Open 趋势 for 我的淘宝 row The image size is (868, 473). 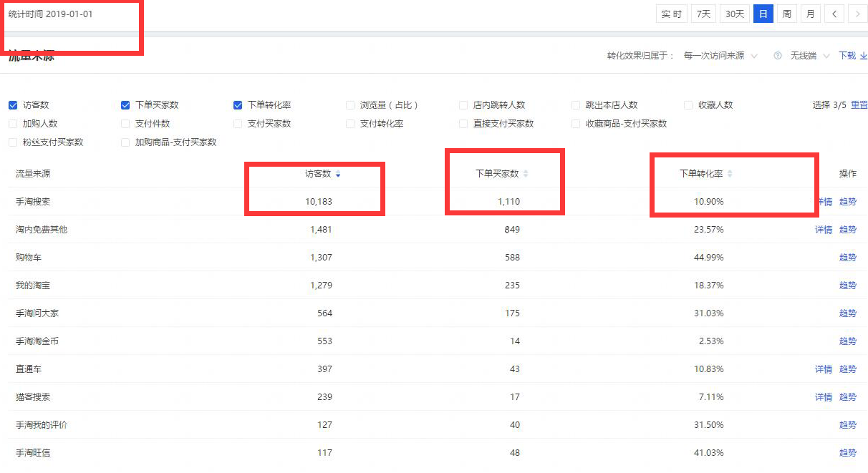coord(848,286)
